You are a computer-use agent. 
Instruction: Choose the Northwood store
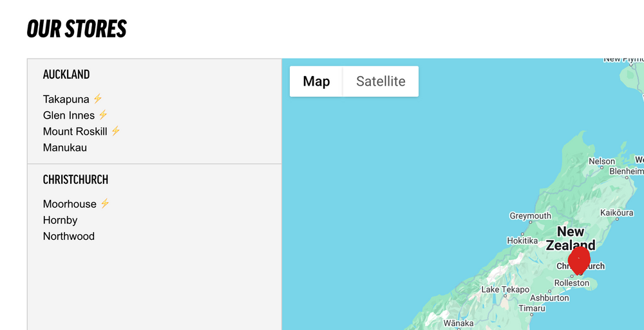tap(69, 237)
